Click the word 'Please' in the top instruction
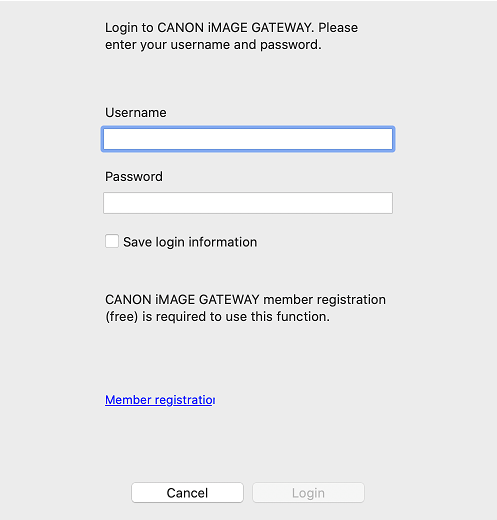Screen dimensions: 497x520 pyautogui.click(x=338, y=28)
